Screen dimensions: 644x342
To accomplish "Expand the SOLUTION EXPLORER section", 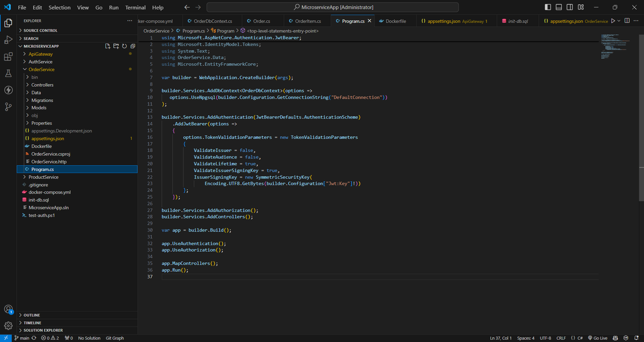I will point(77,330).
